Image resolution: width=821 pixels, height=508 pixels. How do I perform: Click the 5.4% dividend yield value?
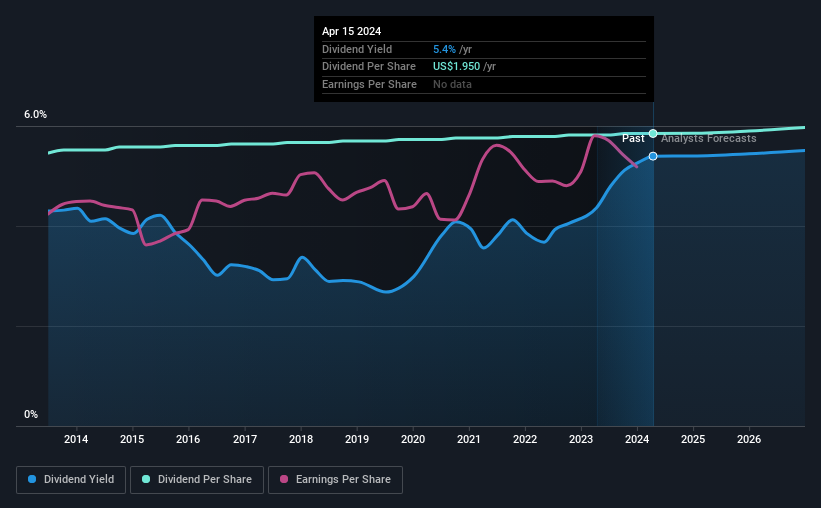pos(444,49)
